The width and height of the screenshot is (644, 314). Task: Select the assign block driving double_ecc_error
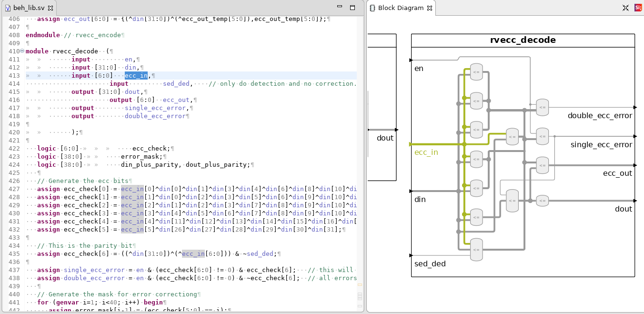pos(542,107)
